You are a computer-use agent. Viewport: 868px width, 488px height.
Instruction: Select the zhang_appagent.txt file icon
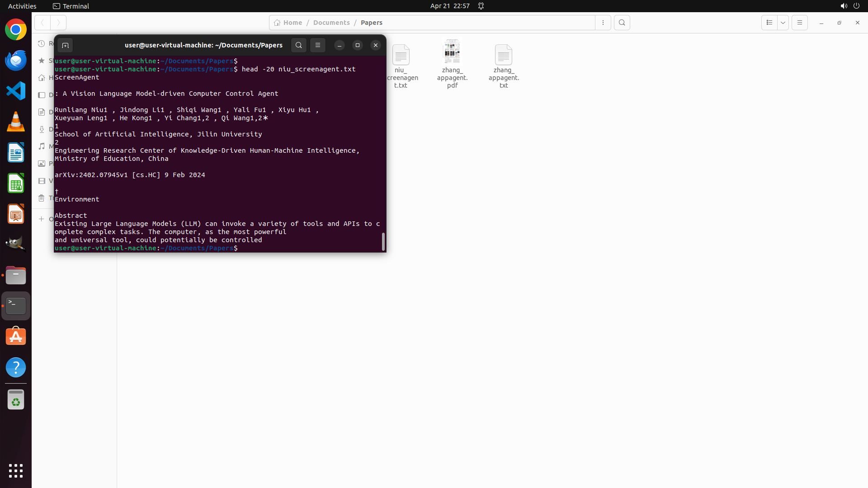(x=503, y=55)
